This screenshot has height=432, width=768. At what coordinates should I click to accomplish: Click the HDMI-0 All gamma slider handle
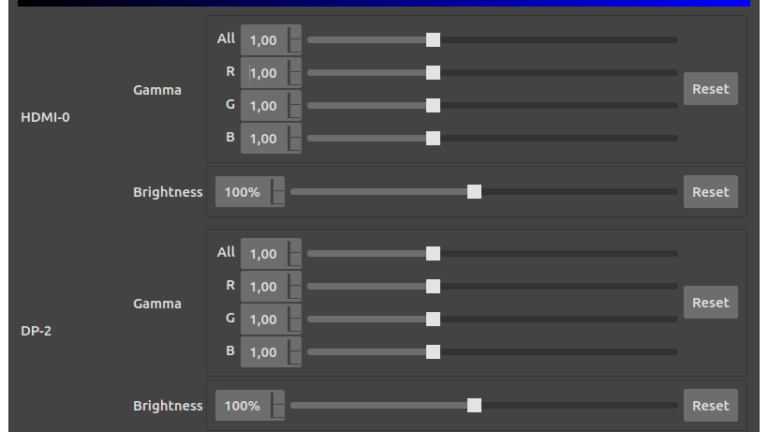coord(433,40)
